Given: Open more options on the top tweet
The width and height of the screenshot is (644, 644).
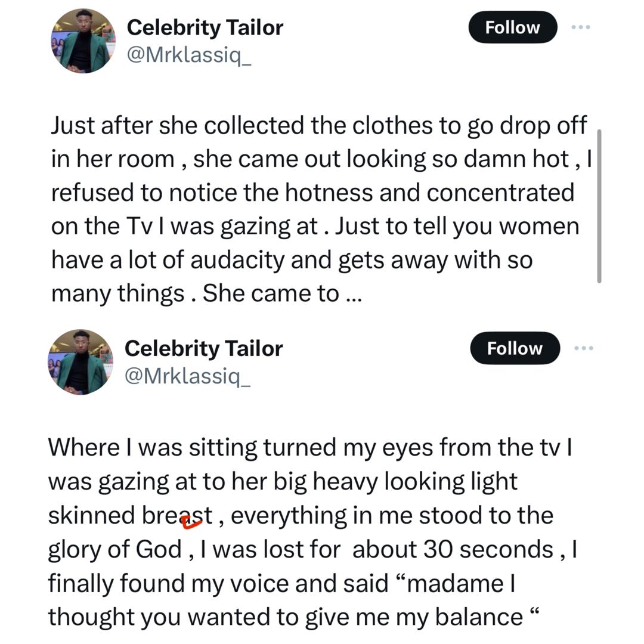Looking at the screenshot, I should 582,27.
